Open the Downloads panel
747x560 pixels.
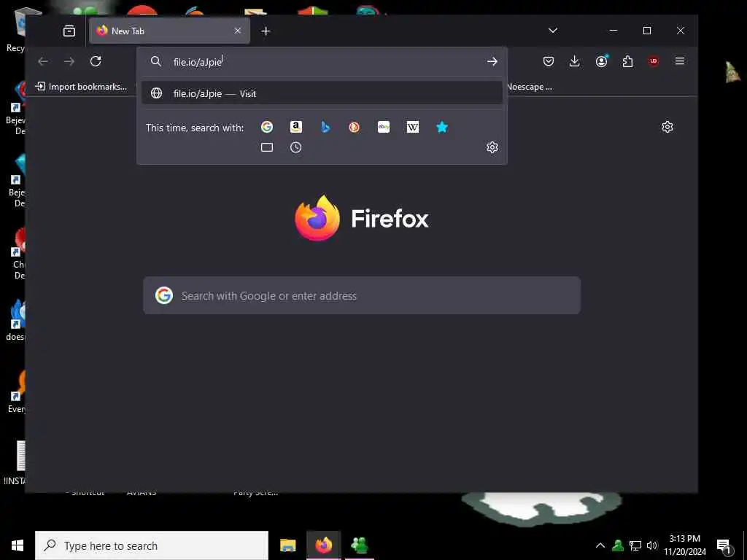click(575, 61)
